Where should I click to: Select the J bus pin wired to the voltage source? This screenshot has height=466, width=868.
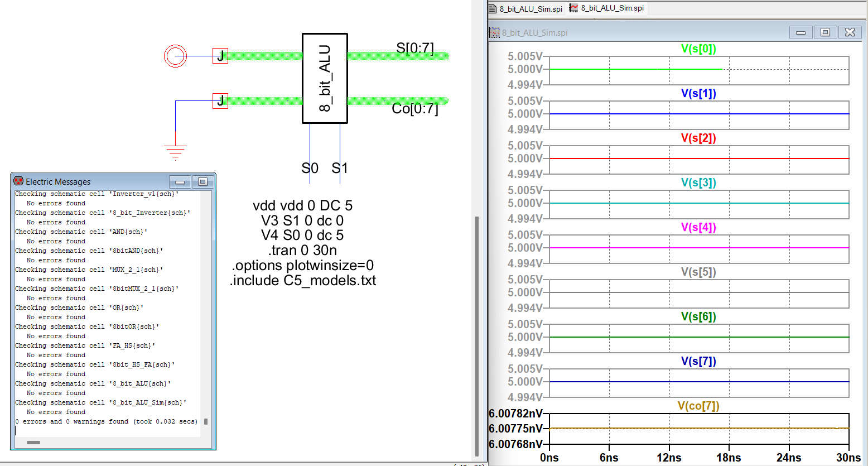[x=220, y=56]
